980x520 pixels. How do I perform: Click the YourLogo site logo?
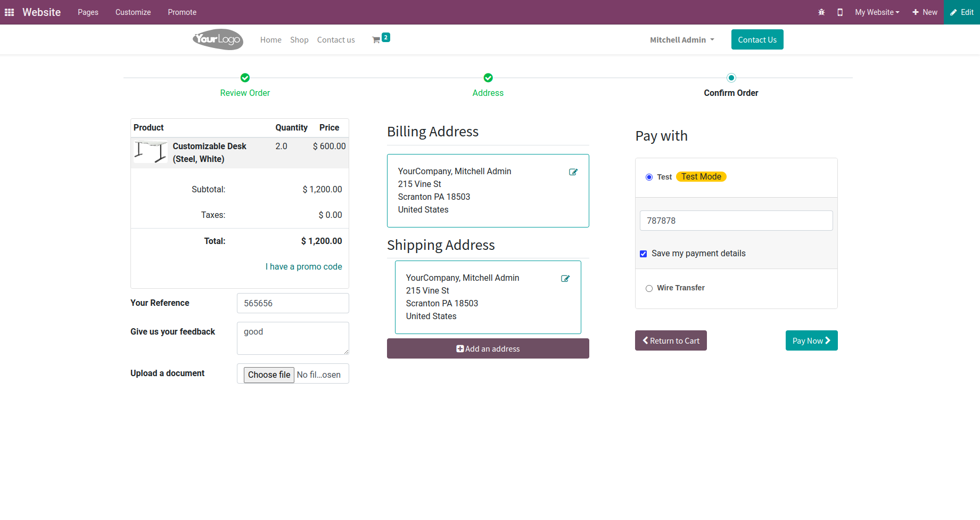[218, 39]
